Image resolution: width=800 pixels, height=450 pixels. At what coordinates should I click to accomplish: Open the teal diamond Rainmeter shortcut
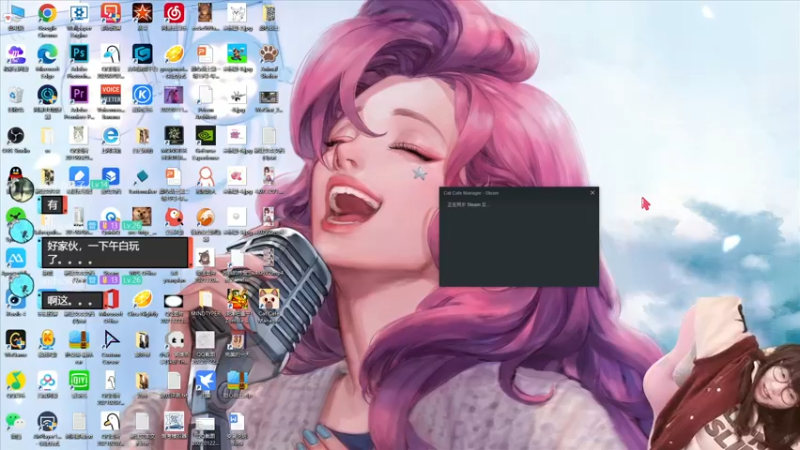pyautogui.click(x=142, y=177)
